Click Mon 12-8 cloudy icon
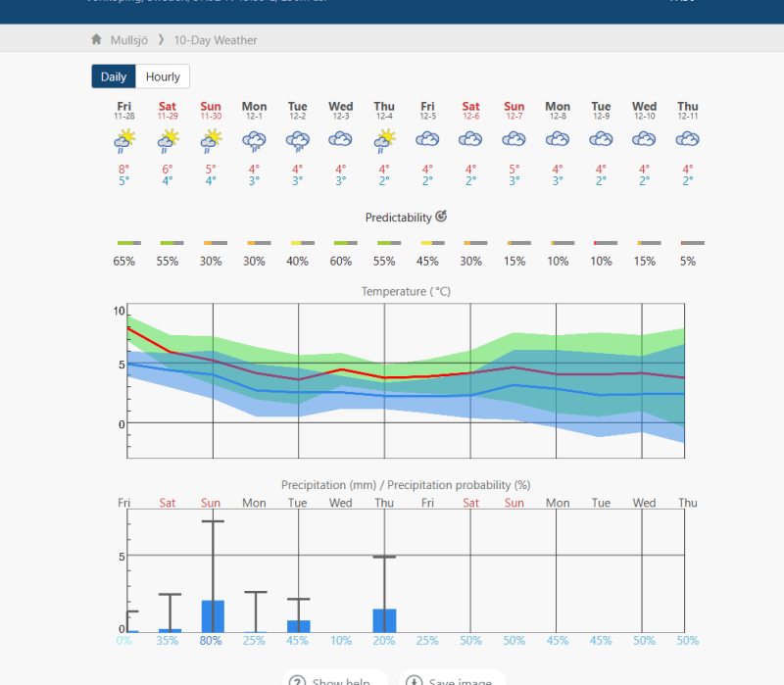784x685 pixels. pos(558,139)
